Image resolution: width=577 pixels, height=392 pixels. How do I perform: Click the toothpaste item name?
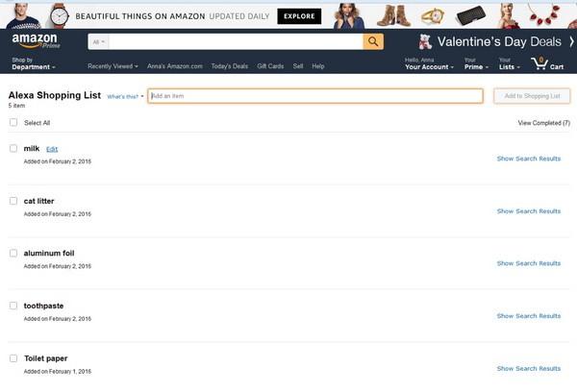coord(43,306)
